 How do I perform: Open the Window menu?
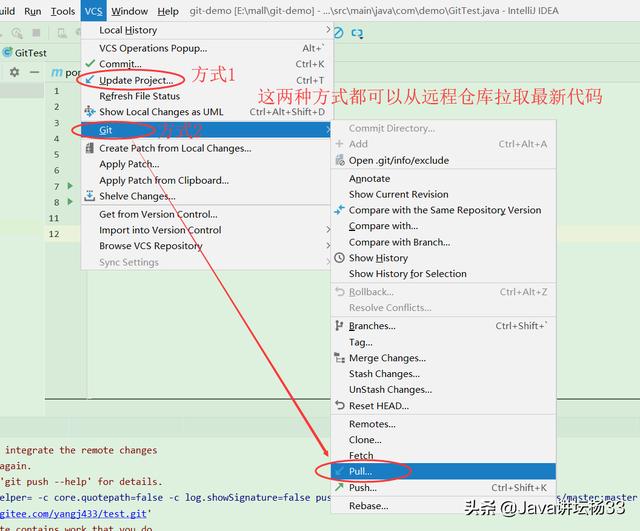pos(129,11)
